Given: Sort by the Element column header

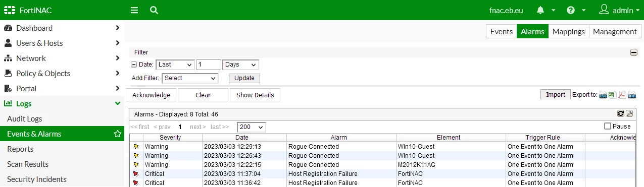Looking at the screenshot, I should tap(451, 138).
